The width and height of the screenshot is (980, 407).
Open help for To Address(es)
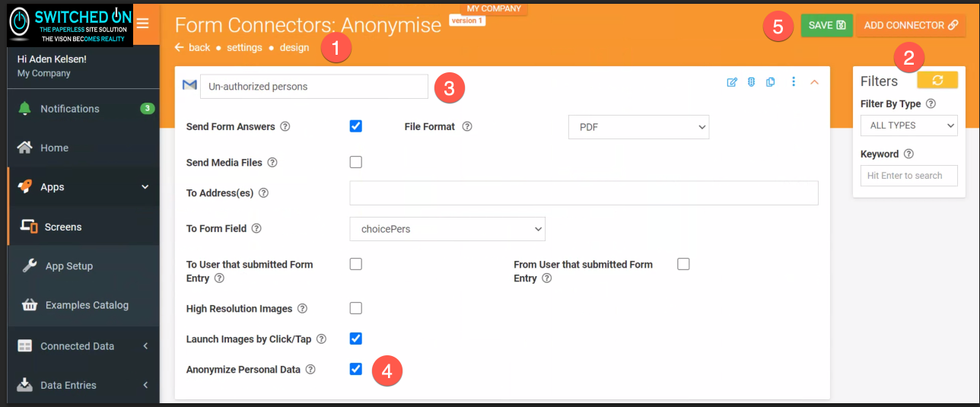coord(263,193)
